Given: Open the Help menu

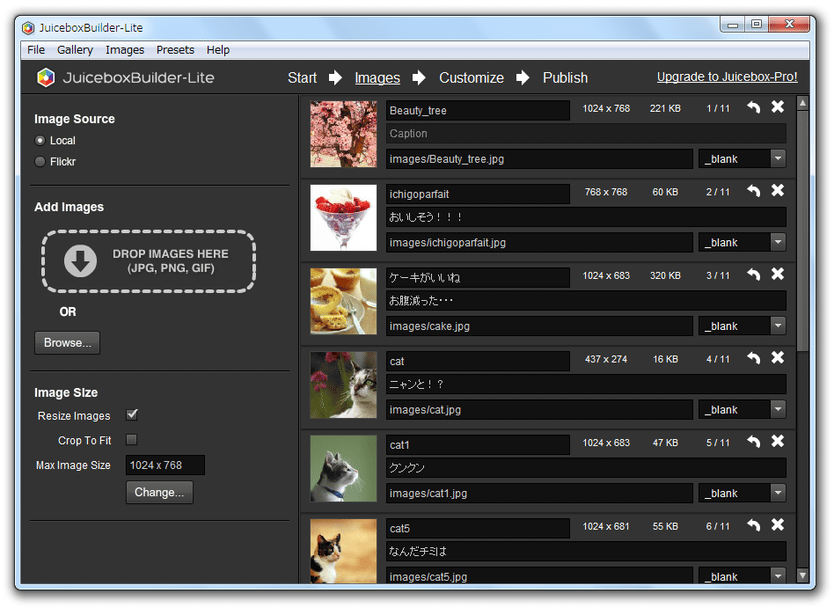Looking at the screenshot, I should point(218,50).
